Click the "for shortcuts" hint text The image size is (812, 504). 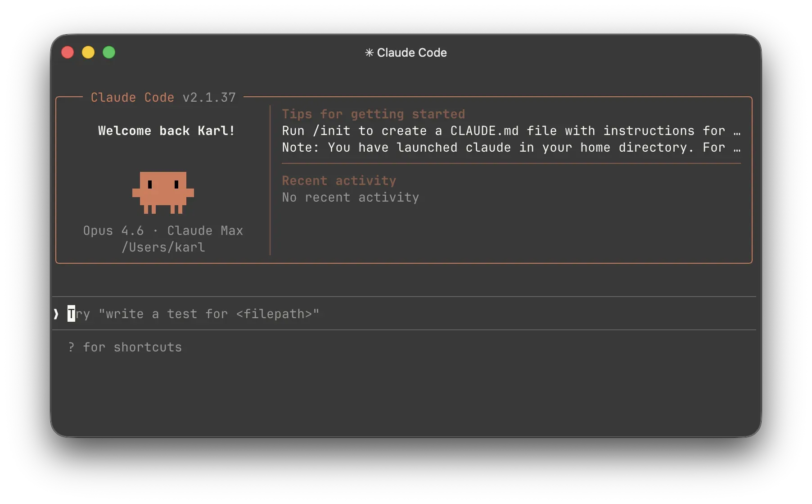click(x=132, y=347)
